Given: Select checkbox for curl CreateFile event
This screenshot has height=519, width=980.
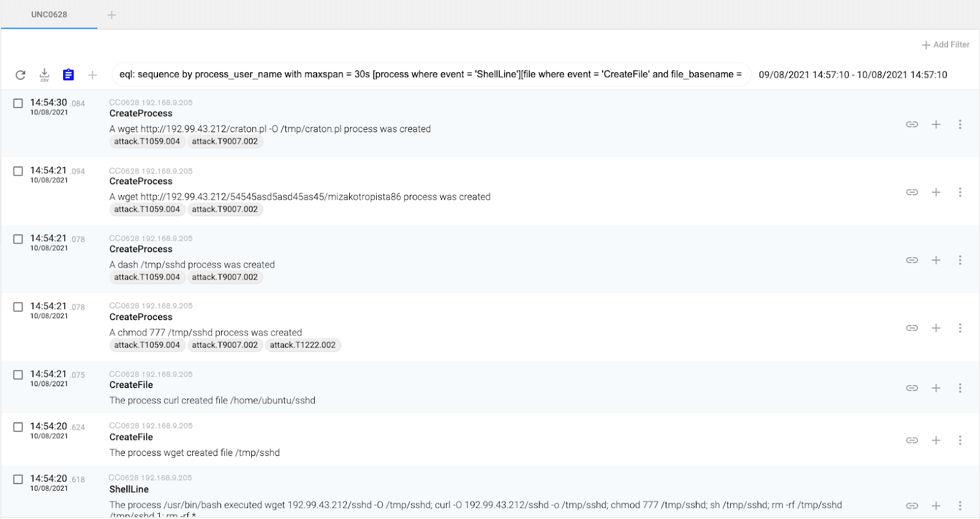Looking at the screenshot, I should (x=18, y=375).
